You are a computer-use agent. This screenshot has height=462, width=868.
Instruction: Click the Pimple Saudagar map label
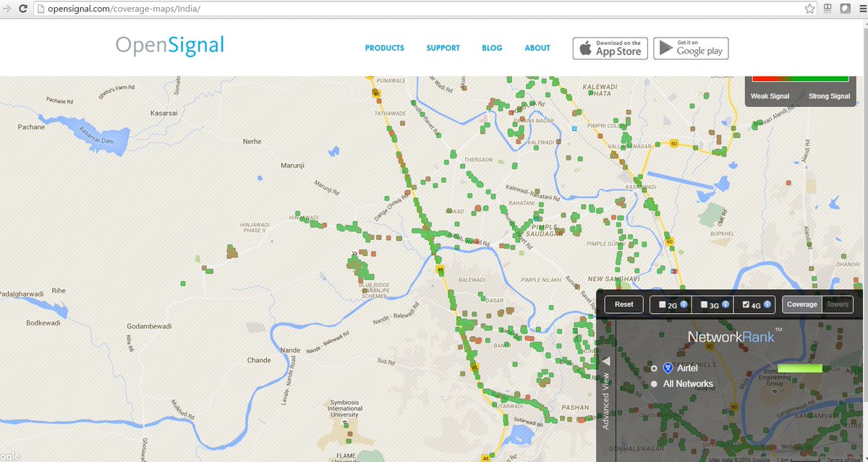click(542, 231)
